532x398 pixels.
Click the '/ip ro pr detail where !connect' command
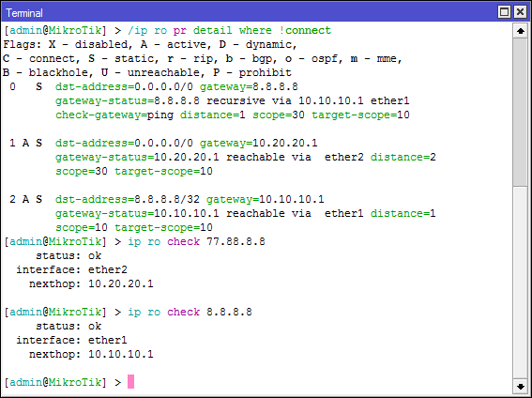[x=229, y=31]
